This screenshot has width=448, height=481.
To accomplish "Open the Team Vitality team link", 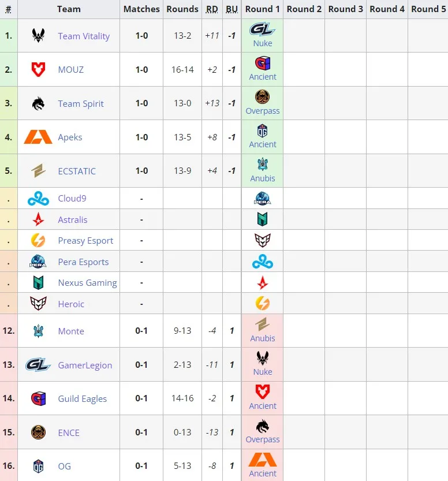I will 84,36.
